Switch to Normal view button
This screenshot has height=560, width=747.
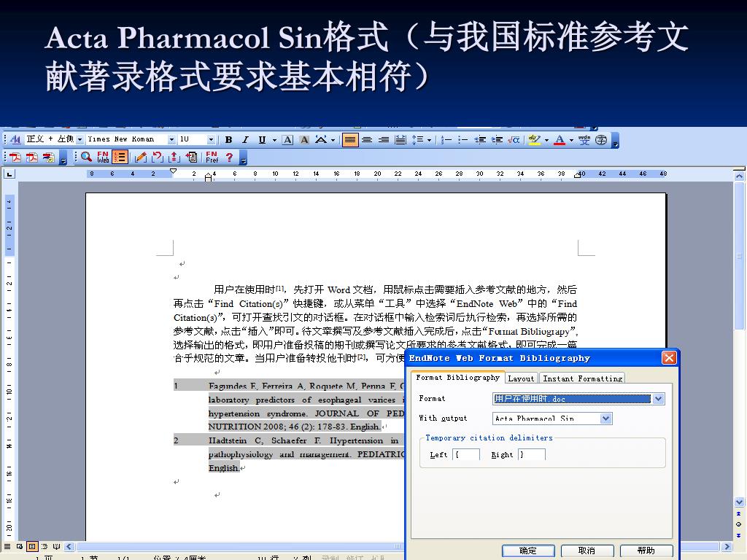pyautogui.click(x=7, y=546)
